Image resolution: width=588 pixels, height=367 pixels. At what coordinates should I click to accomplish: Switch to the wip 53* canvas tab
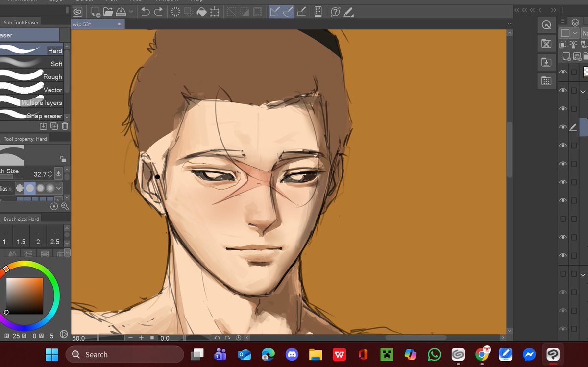coord(98,24)
